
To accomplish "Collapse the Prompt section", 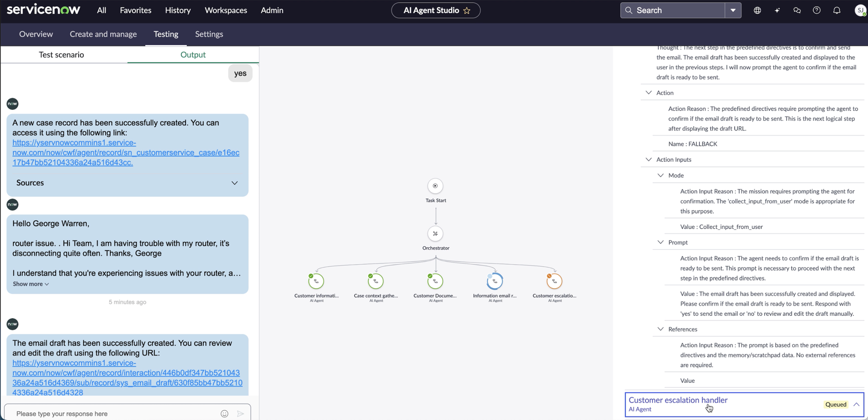I will (661, 242).
